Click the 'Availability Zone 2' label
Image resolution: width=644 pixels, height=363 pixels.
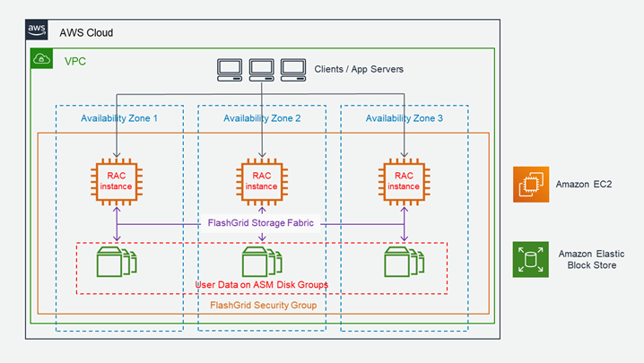tap(262, 118)
